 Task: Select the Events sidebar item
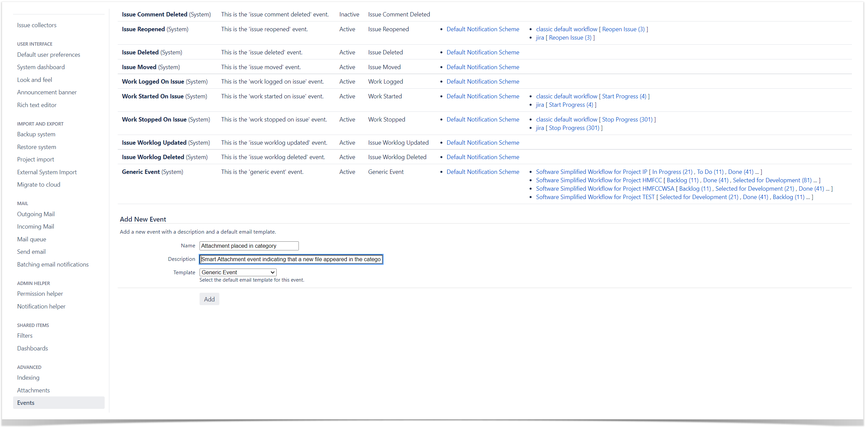point(25,403)
